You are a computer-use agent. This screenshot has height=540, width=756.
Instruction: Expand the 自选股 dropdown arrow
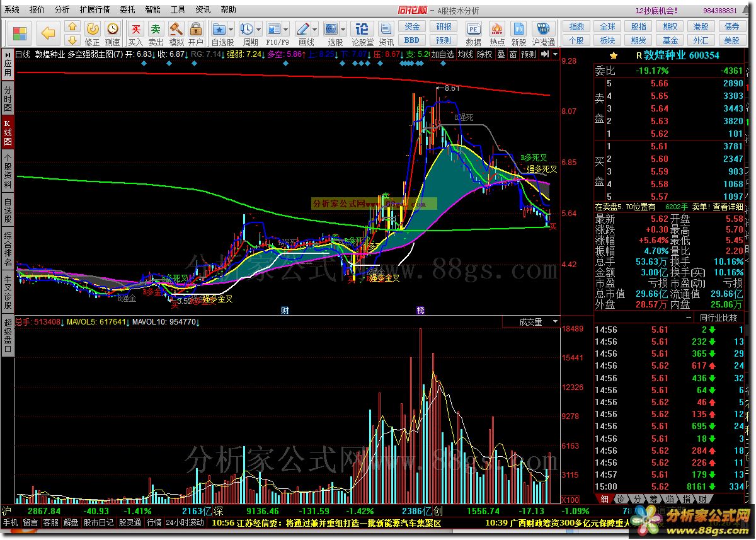[x=231, y=29]
